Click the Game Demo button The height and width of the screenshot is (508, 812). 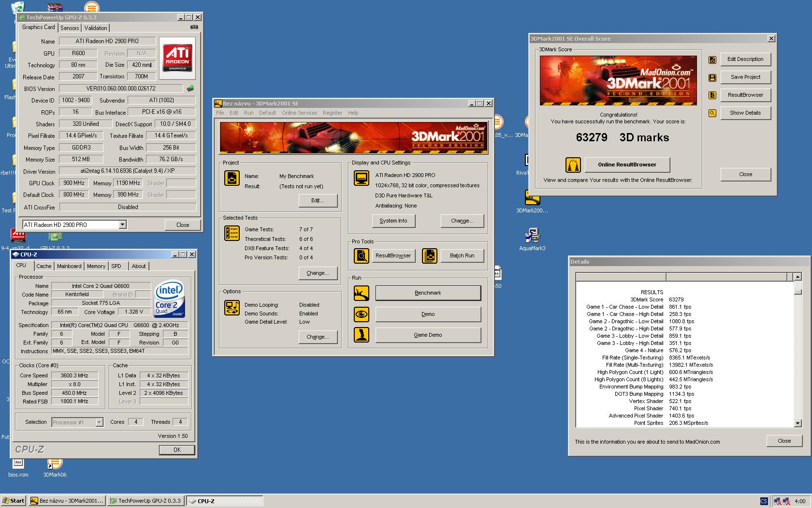tap(428, 335)
